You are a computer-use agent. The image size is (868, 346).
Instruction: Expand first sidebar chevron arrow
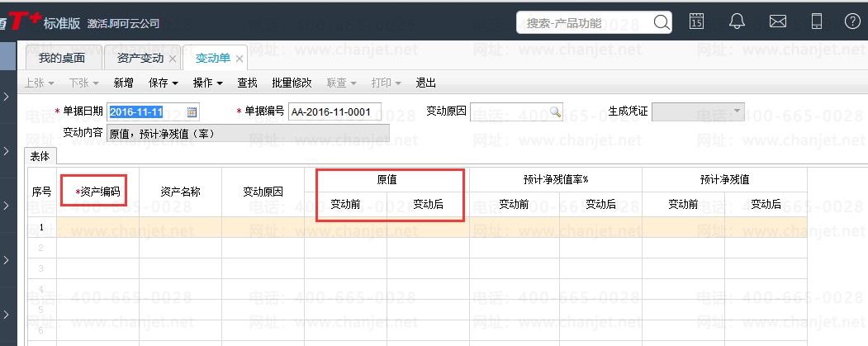click(x=6, y=97)
